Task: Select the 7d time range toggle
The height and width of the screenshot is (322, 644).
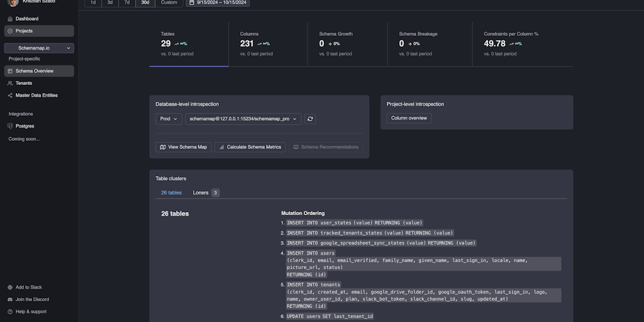Action: coord(127,3)
